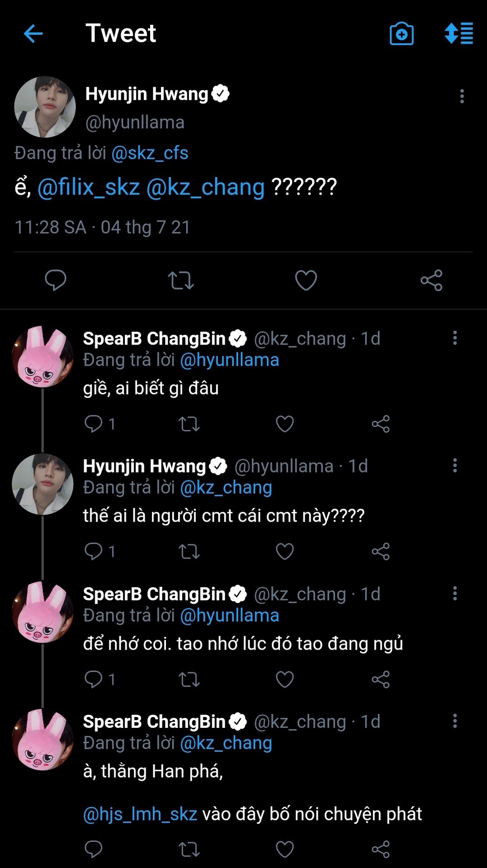Viewport: 487px width, 868px height.
Task: Retweet the main Hyunjin Hwang tweet
Action: (x=181, y=280)
